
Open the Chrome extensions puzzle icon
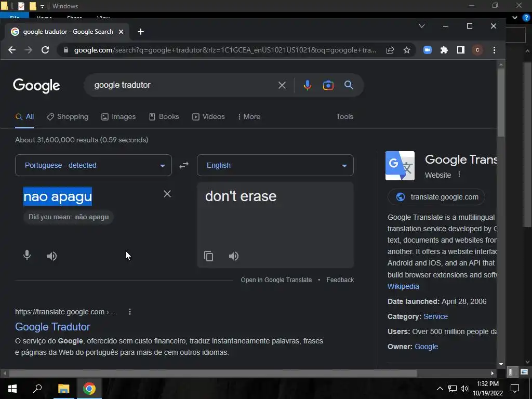tap(444, 50)
